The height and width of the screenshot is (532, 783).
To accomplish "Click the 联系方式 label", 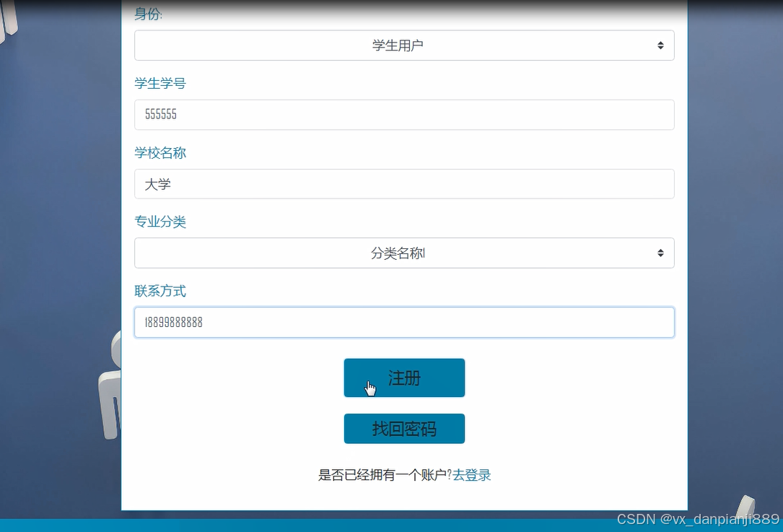I will click(x=159, y=291).
